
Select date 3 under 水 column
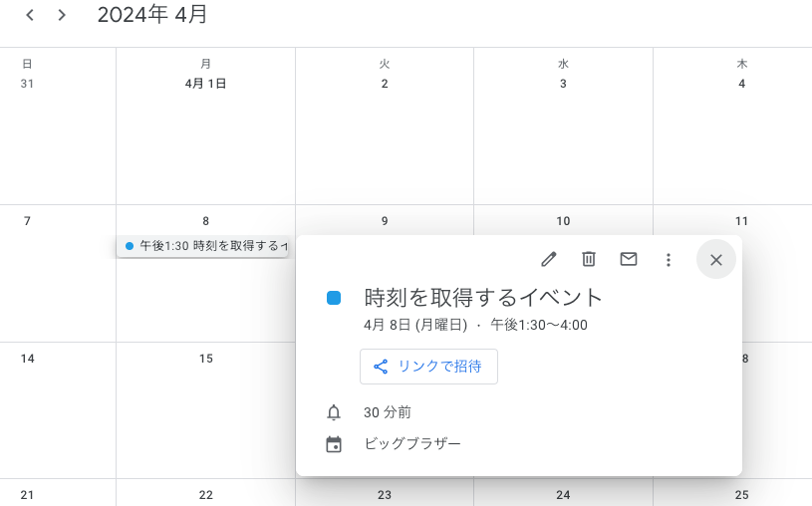point(563,84)
